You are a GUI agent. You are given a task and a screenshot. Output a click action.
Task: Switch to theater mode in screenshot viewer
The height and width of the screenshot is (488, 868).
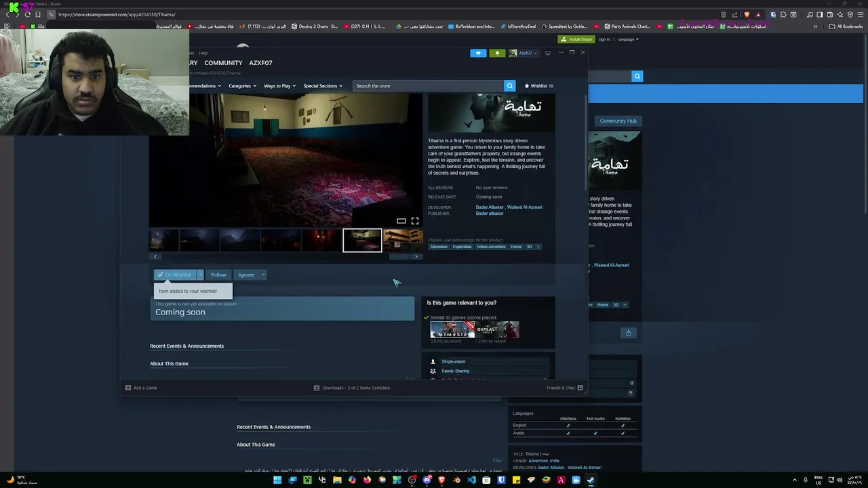(401, 221)
